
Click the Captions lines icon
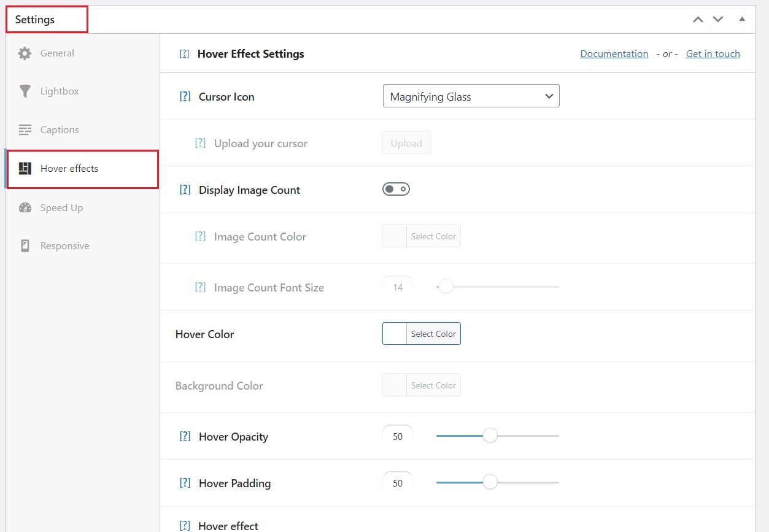(25, 130)
